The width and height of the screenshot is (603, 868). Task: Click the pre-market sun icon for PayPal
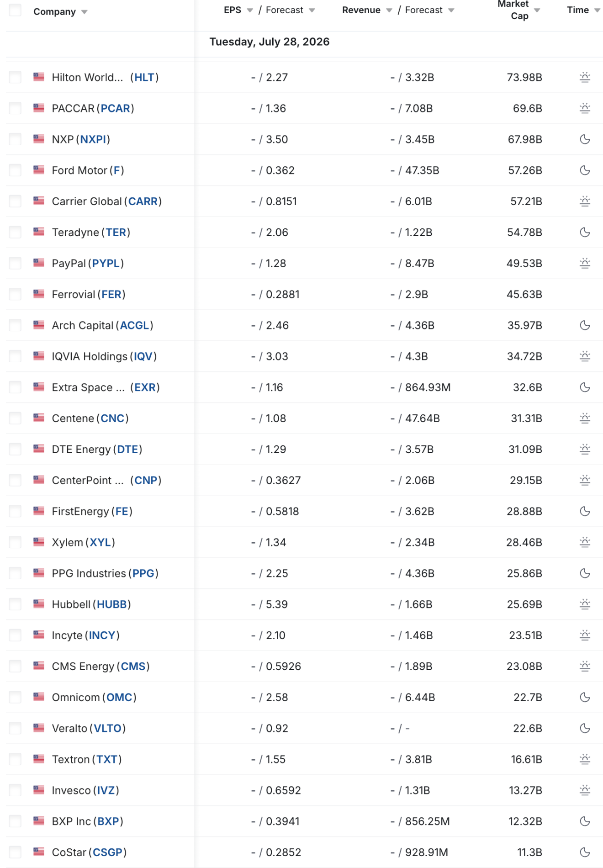[x=585, y=263]
